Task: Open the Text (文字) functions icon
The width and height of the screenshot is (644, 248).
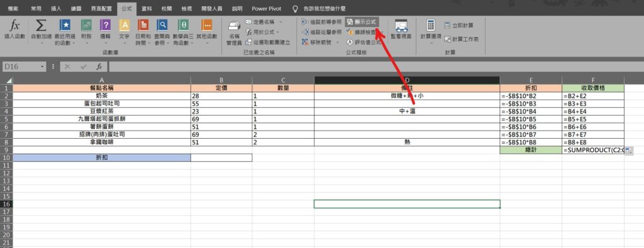Action: pyautogui.click(x=125, y=25)
